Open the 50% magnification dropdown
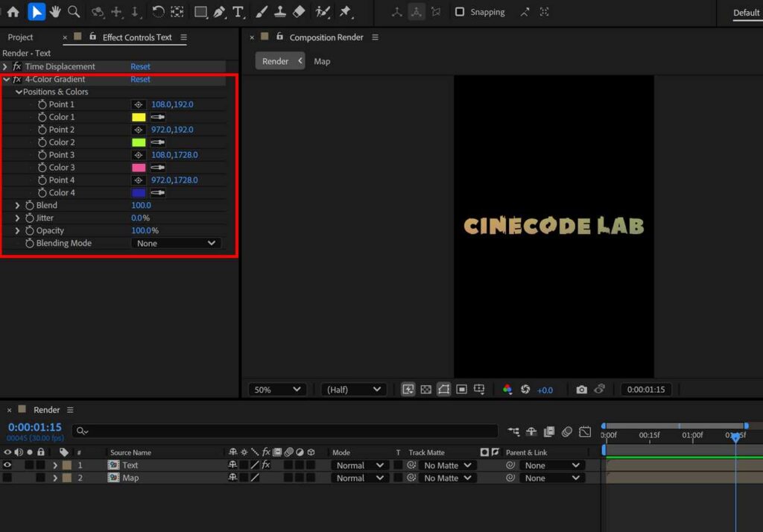Viewport: 763px width, 532px height. [x=277, y=390]
